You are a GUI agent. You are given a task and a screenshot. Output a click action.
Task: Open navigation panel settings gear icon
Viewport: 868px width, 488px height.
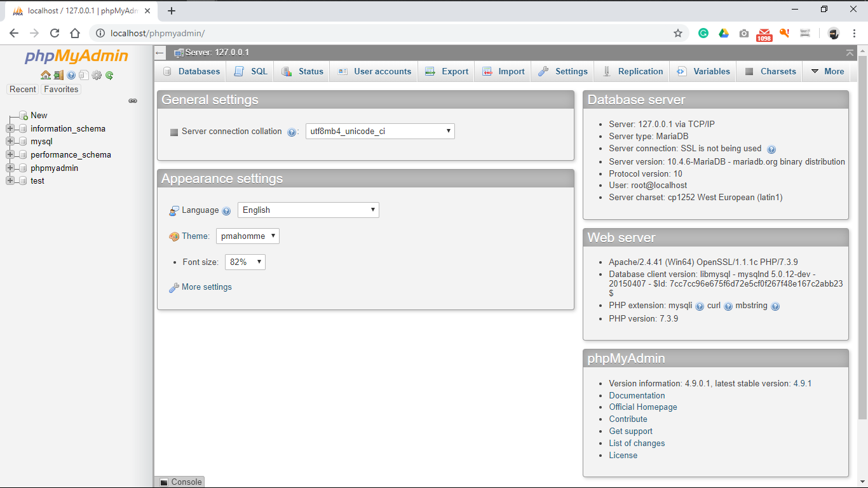[97, 75]
